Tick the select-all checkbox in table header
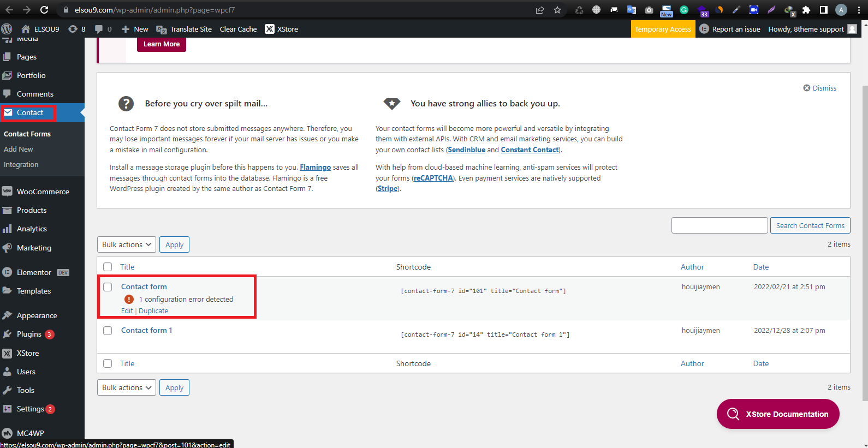This screenshot has height=448, width=868. [108, 267]
